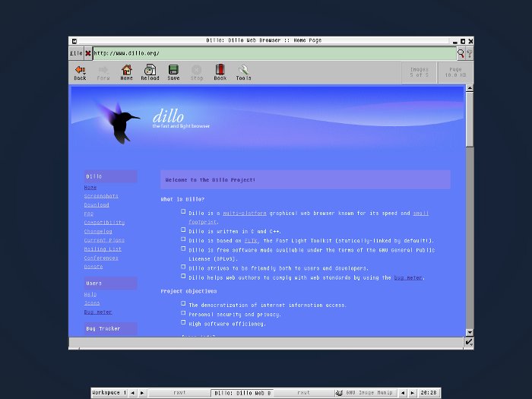
Task: Click the scrollbar down arrow
Action: coord(470,333)
